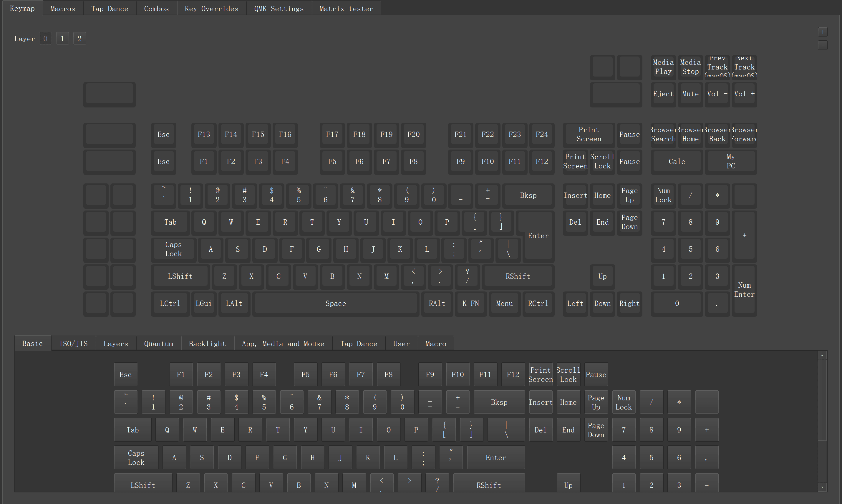
Task: Click the plus zoom-in button
Action: (x=822, y=32)
